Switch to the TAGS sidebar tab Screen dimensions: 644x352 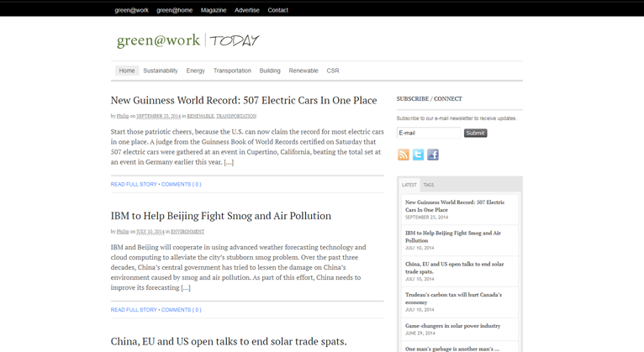(429, 185)
